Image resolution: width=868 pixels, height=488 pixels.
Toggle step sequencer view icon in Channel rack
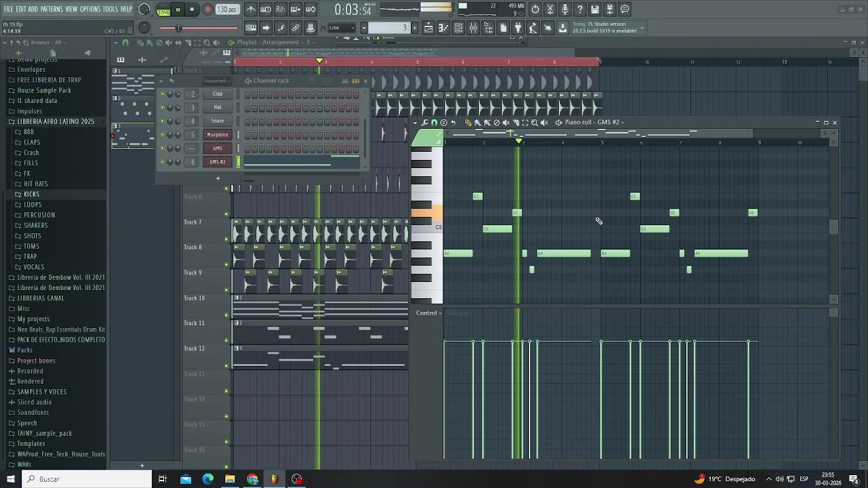355,81
